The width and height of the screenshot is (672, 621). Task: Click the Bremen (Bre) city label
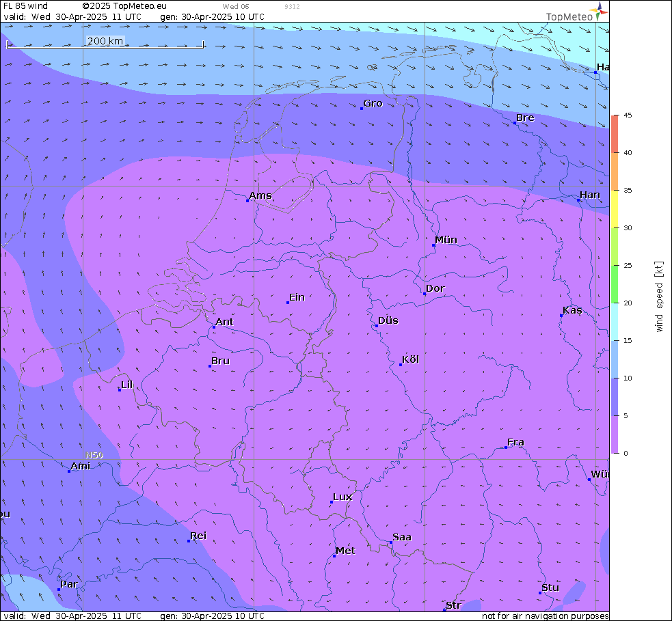525,118
